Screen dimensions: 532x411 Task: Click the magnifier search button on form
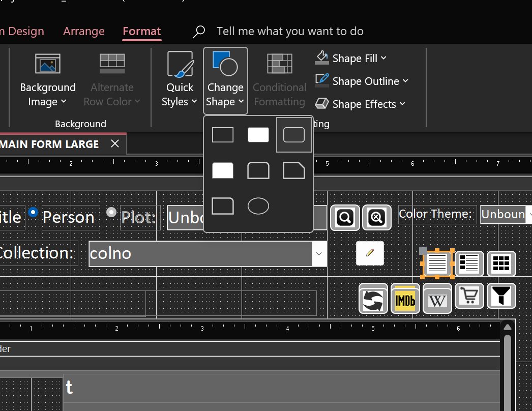pos(345,218)
